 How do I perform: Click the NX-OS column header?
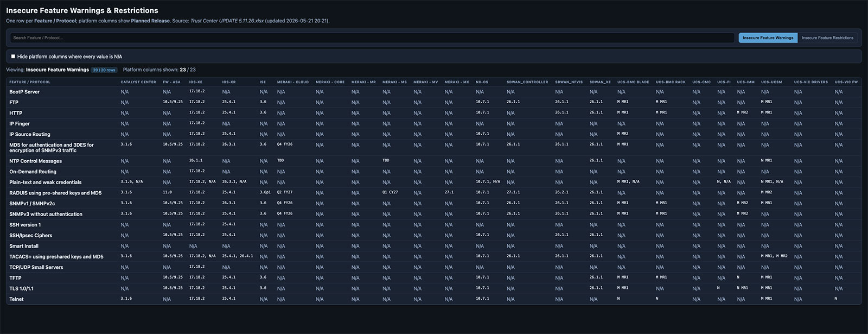click(x=482, y=82)
